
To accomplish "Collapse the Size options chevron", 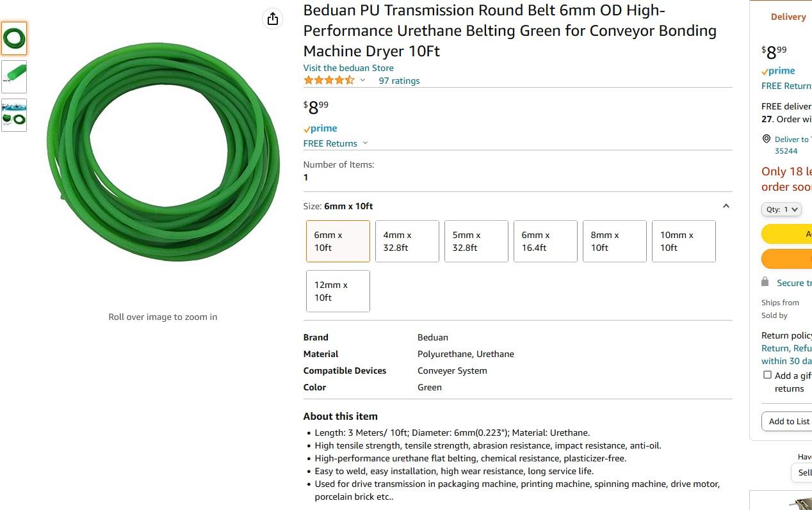I will [x=726, y=206].
